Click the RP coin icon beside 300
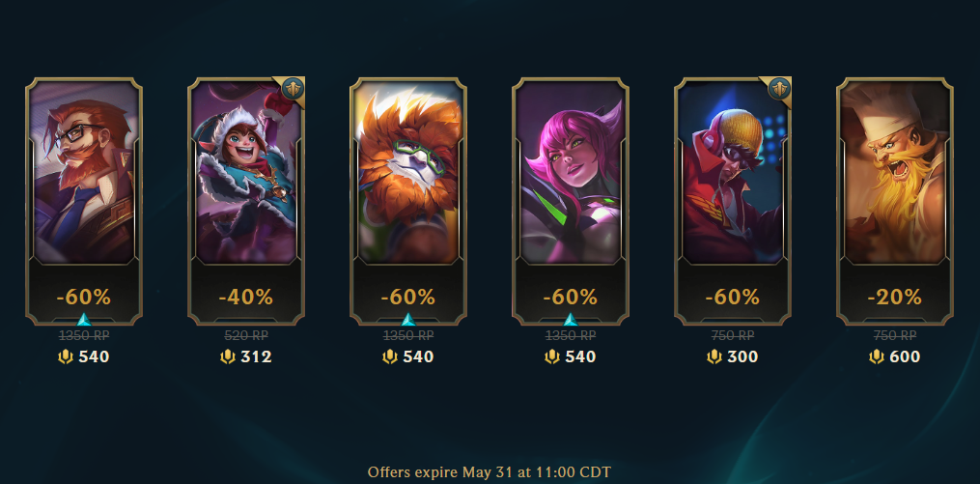The height and width of the screenshot is (484, 980). click(x=714, y=356)
